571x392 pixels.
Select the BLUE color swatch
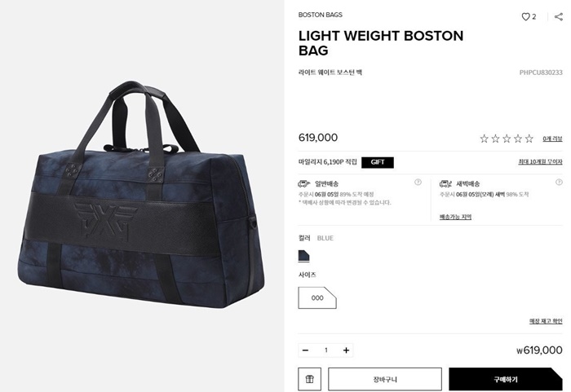click(x=303, y=256)
